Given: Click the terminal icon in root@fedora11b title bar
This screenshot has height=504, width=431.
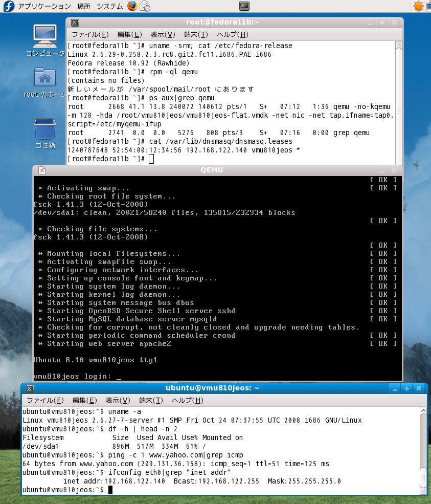Looking at the screenshot, I should [x=75, y=23].
